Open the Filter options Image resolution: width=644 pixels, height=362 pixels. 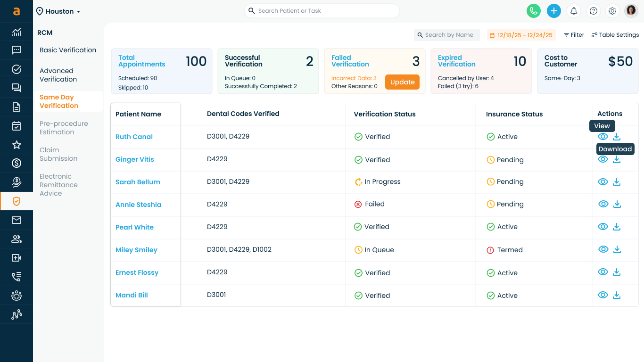pos(574,35)
